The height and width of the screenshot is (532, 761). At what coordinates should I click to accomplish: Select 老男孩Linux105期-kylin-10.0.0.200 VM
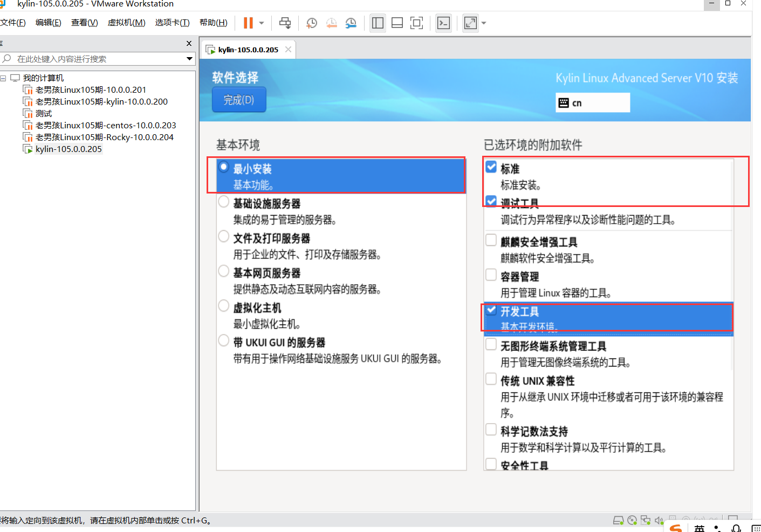(x=101, y=102)
